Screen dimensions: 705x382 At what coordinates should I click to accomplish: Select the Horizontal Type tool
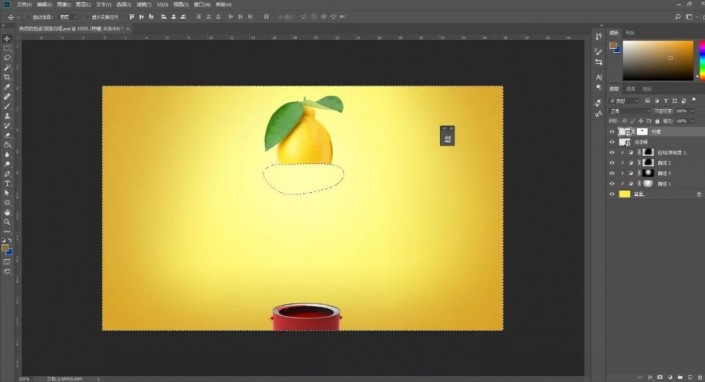7,183
